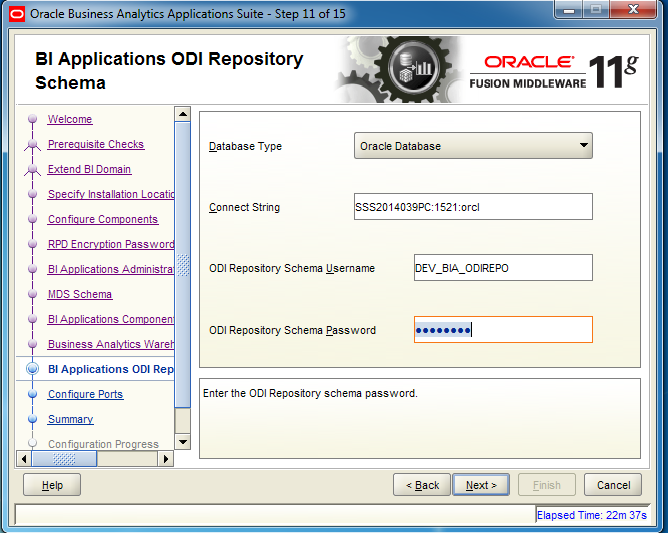Minimize the installer window

tap(568, 10)
